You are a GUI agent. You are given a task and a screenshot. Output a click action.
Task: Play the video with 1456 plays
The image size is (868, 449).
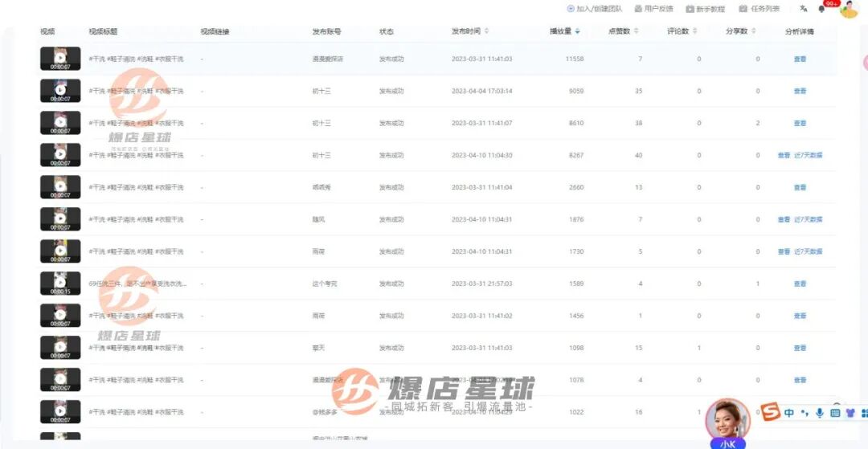click(60, 315)
